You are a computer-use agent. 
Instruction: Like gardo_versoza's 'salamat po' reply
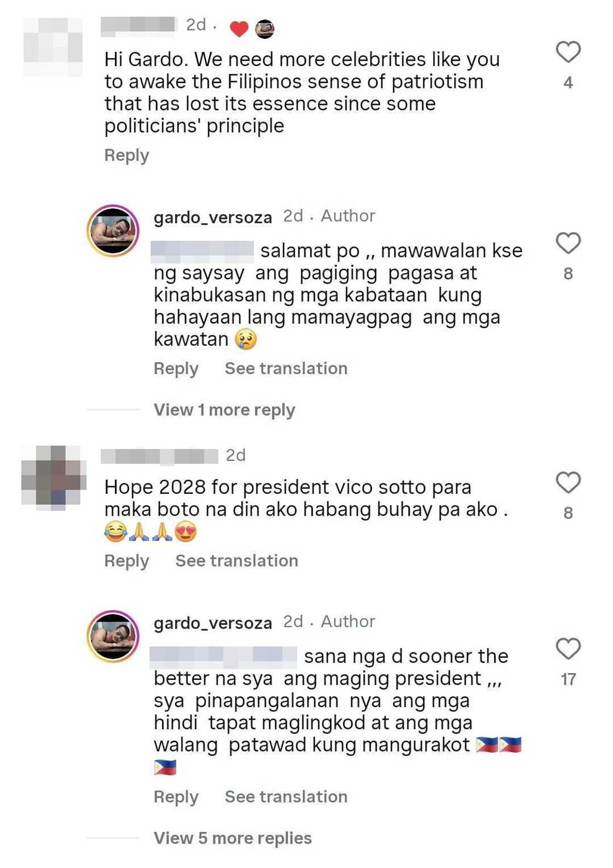(x=568, y=243)
